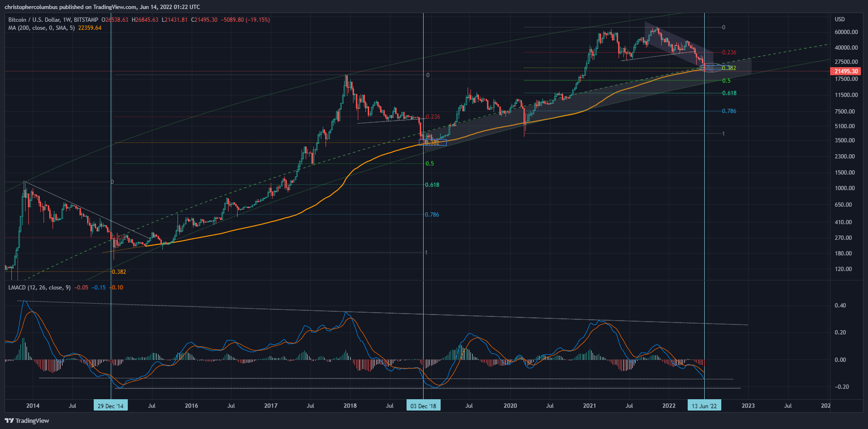Screen dimensions: 868x429
Task: Click the 2014 time axis label
Action: [33, 406]
